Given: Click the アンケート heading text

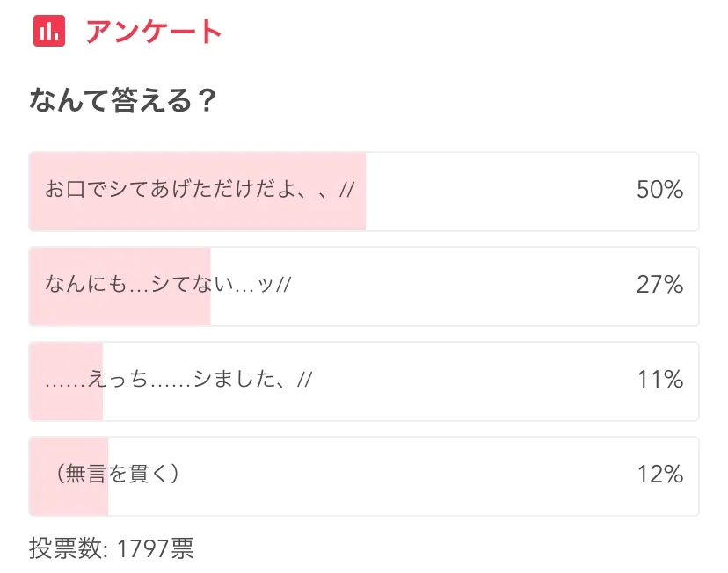Looking at the screenshot, I should tap(154, 31).
